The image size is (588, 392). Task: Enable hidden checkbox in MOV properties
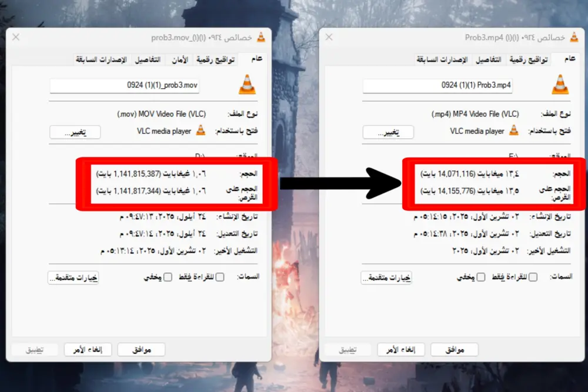tap(168, 277)
